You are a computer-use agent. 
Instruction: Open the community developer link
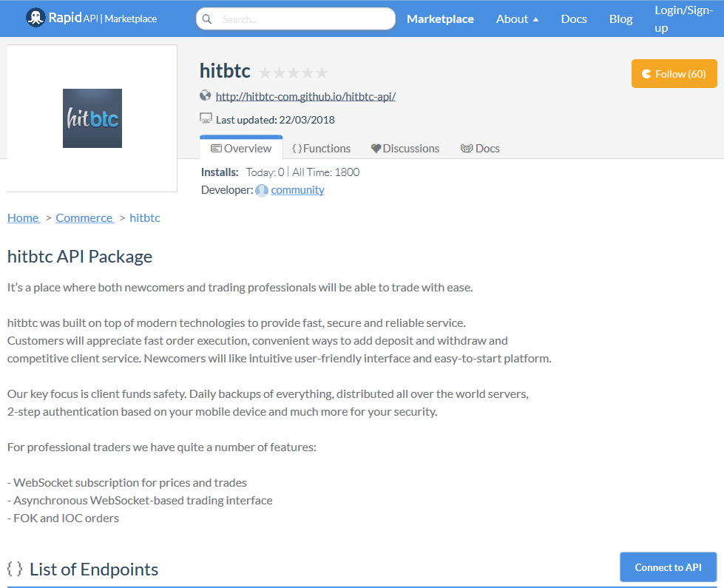point(297,190)
